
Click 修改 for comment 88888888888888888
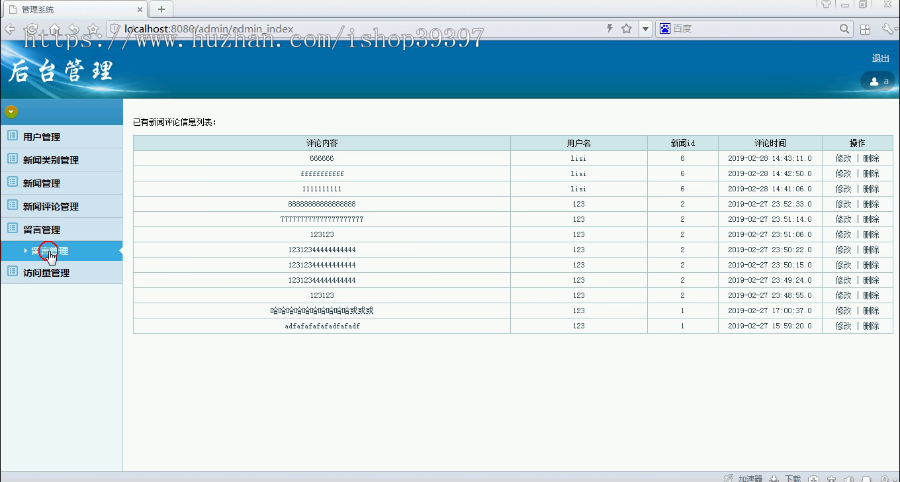[843, 204]
